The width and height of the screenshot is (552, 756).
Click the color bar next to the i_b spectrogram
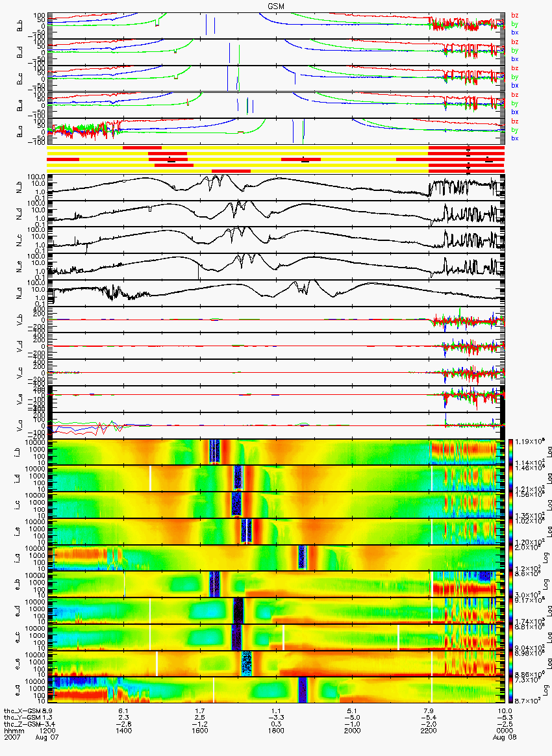click(x=510, y=452)
